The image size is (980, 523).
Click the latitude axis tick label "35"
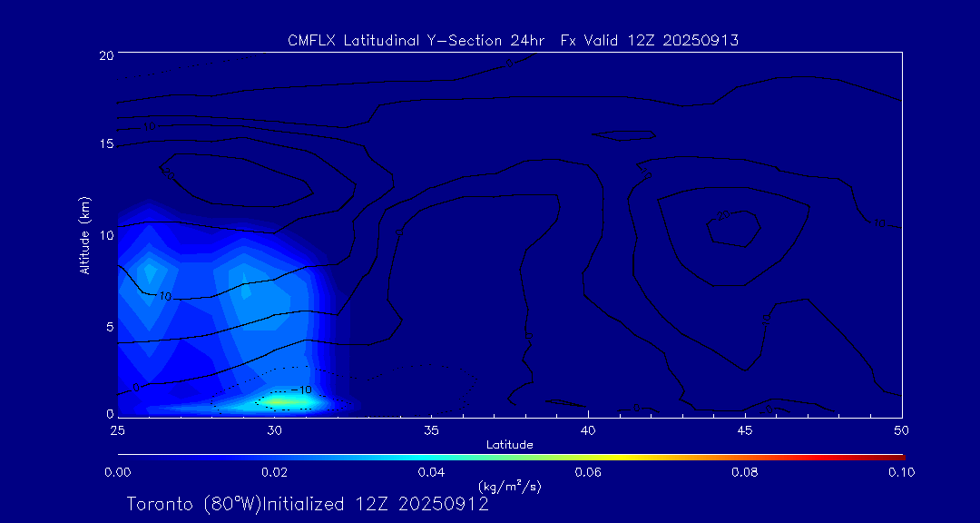coord(431,430)
